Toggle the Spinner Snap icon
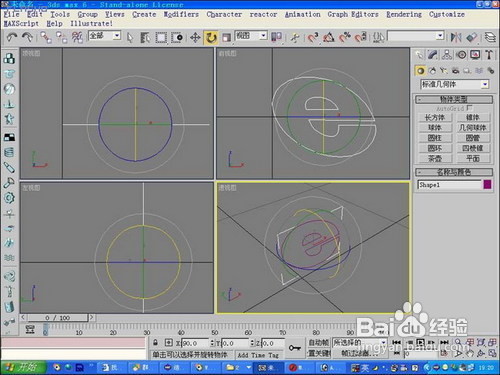This screenshot has height=375, width=500. point(361,37)
